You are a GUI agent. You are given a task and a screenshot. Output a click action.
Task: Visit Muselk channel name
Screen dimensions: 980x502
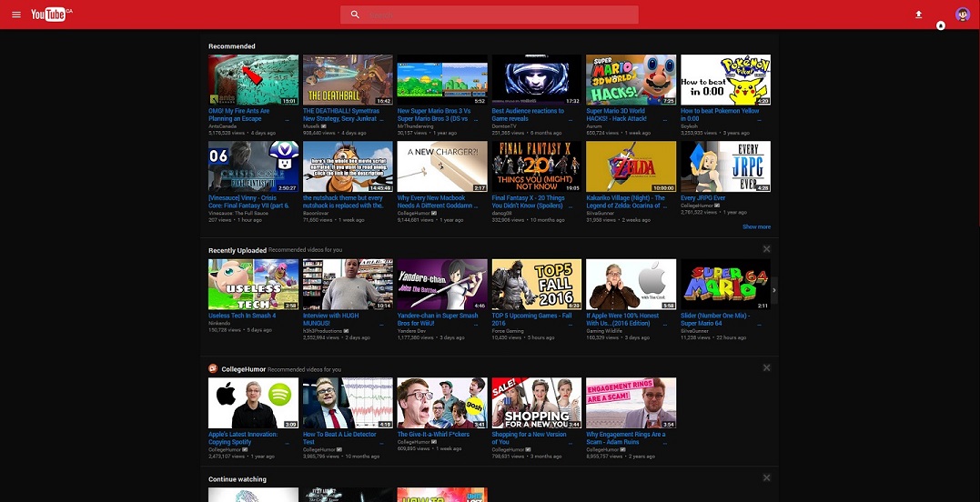(x=311, y=126)
